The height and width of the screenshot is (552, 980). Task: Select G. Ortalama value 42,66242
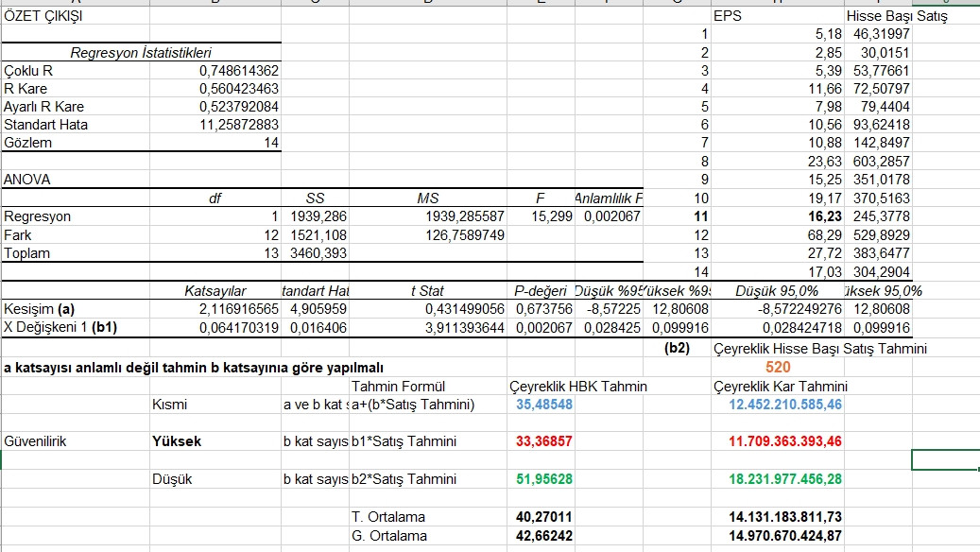[543, 536]
